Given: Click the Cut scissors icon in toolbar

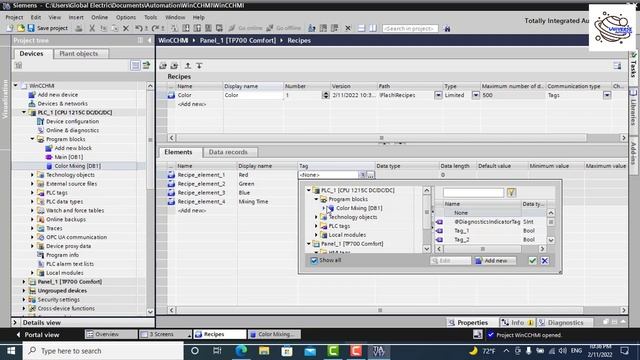Looking at the screenshot, I should point(92,28).
